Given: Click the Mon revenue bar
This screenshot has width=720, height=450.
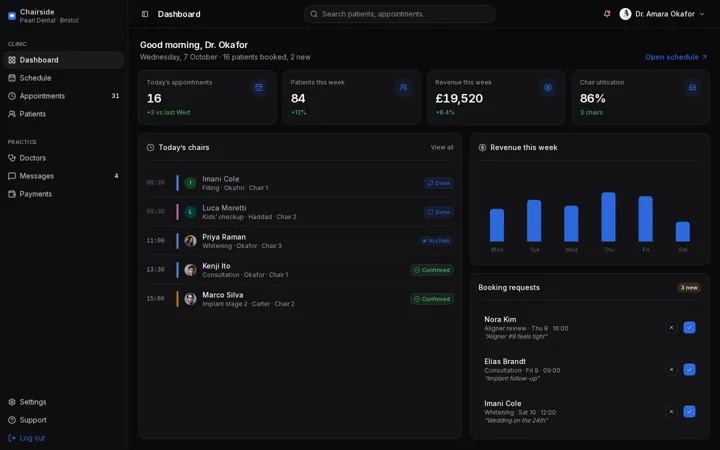Looking at the screenshot, I should click(x=497, y=225).
